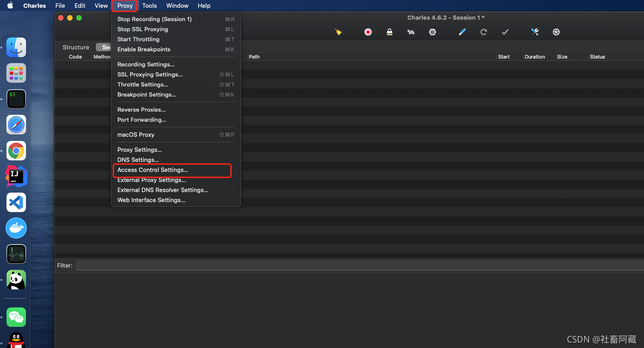The height and width of the screenshot is (348, 644).
Task: Sort by the Status column header
Action: [597, 57]
